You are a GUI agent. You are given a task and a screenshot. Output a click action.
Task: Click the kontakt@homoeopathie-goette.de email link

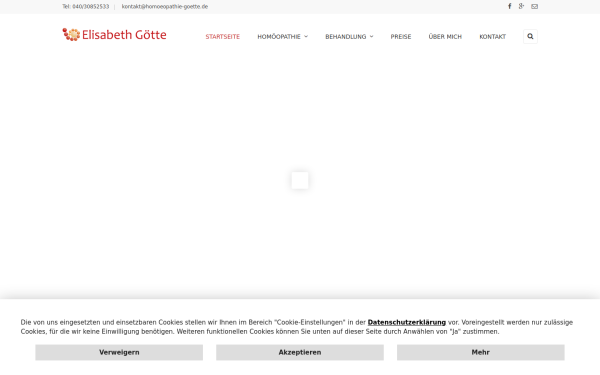pos(165,7)
